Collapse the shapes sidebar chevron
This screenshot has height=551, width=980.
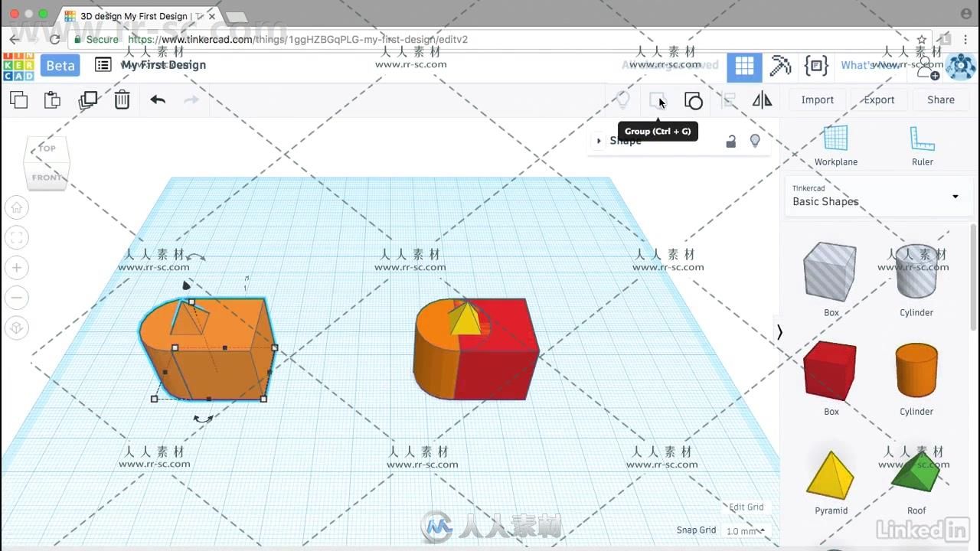(779, 332)
